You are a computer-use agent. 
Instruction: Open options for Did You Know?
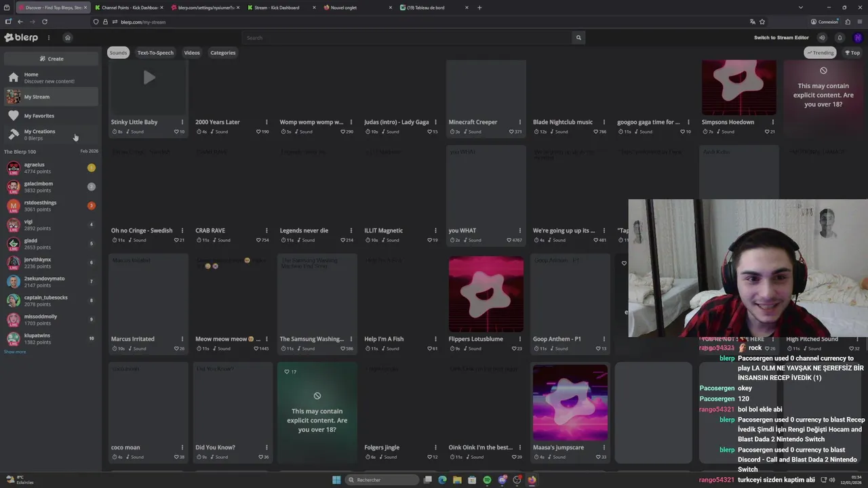pyautogui.click(x=267, y=447)
